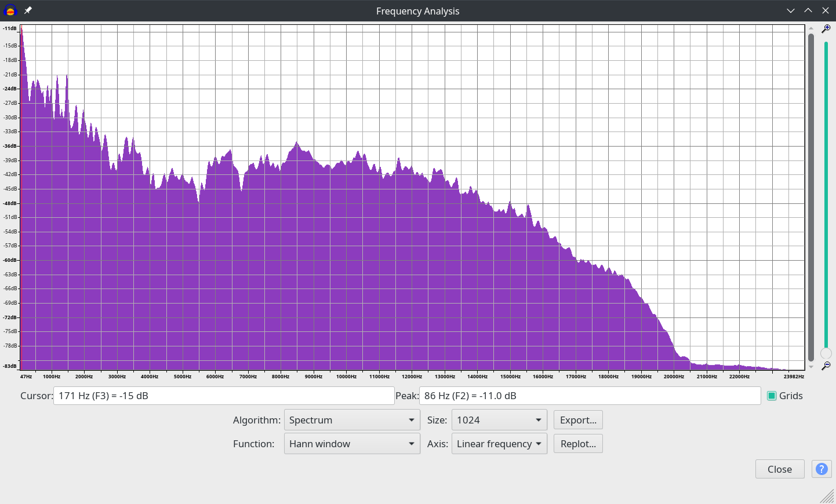The height and width of the screenshot is (504, 836).
Task: Click the Export... button
Action: click(x=578, y=420)
